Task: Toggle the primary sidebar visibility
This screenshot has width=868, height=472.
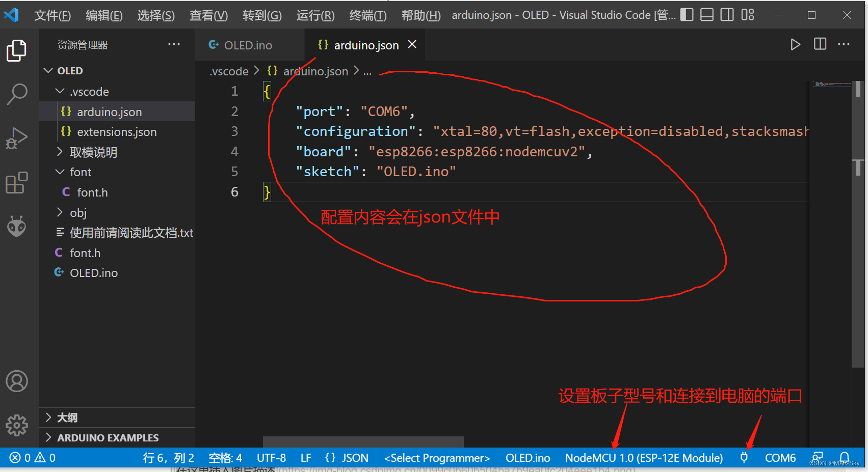Action: pyautogui.click(x=687, y=15)
